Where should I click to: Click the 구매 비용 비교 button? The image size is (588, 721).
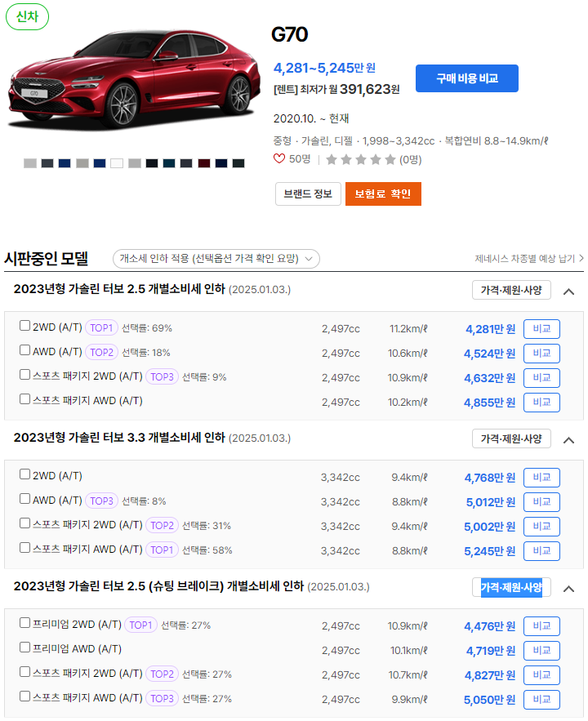click(x=467, y=78)
